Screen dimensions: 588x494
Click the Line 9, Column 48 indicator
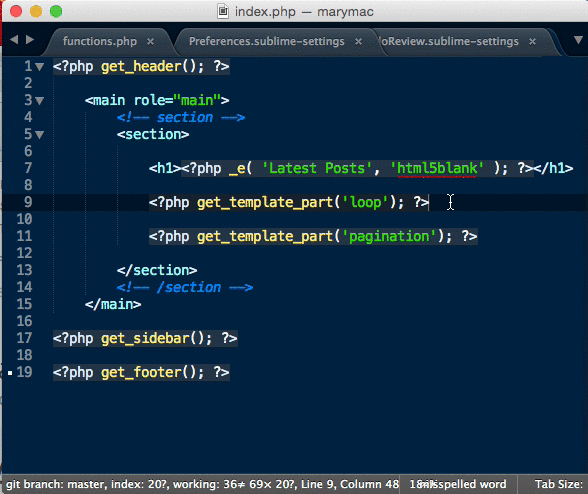coord(350,484)
